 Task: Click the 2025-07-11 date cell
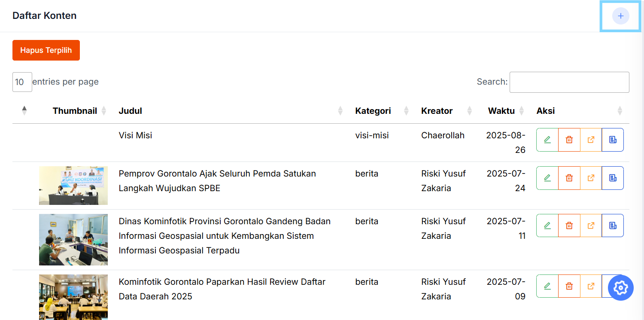[506, 229]
